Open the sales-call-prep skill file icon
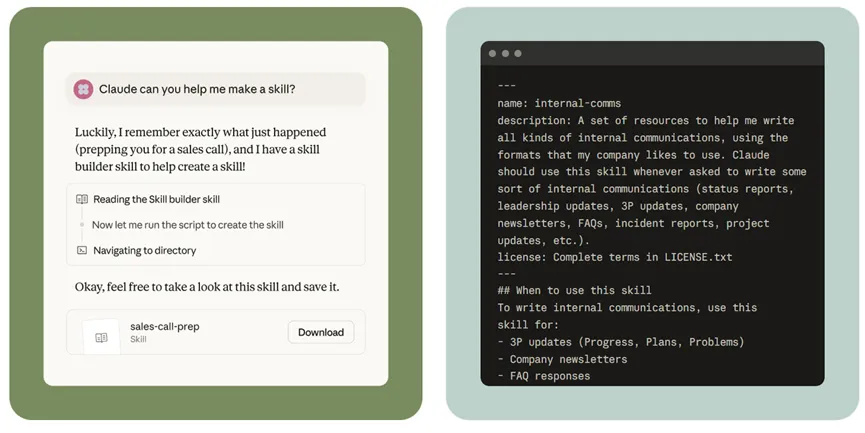865x433 pixels. click(101, 337)
